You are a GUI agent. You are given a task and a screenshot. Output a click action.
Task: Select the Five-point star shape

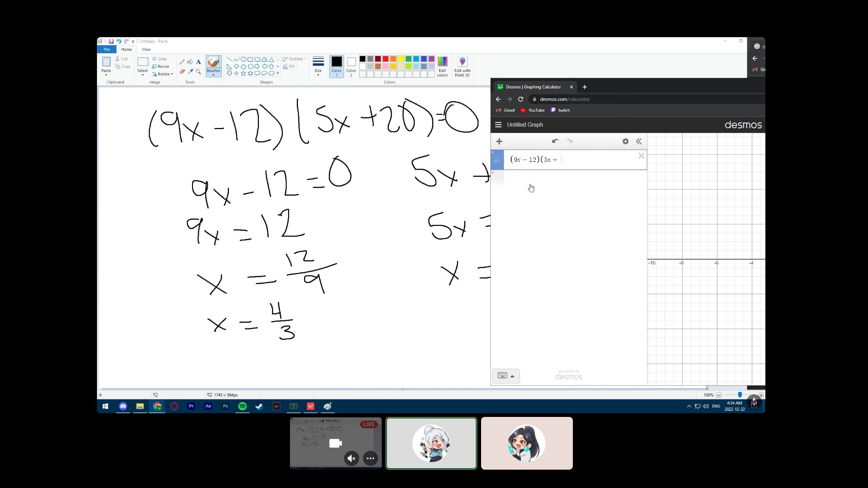(x=243, y=73)
